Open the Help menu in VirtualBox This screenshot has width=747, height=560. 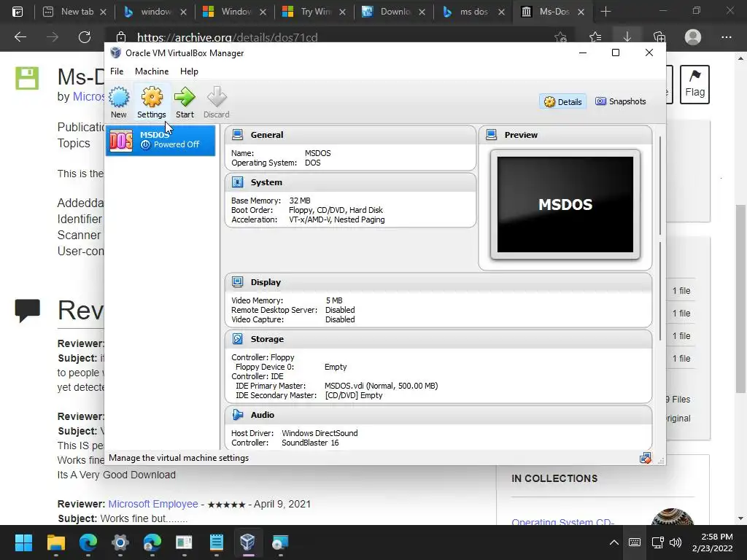[x=189, y=71]
